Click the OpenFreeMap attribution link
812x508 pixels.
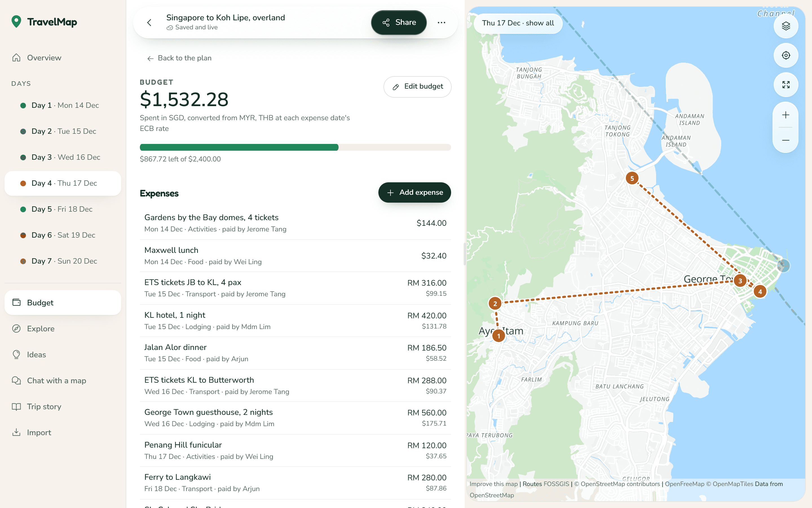(685, 484)
